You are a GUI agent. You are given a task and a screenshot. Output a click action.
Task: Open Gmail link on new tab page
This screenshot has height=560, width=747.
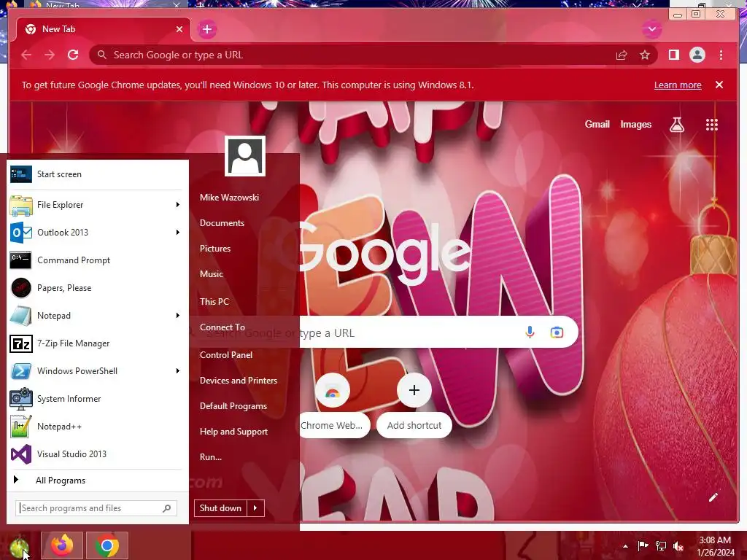point(597,124)
